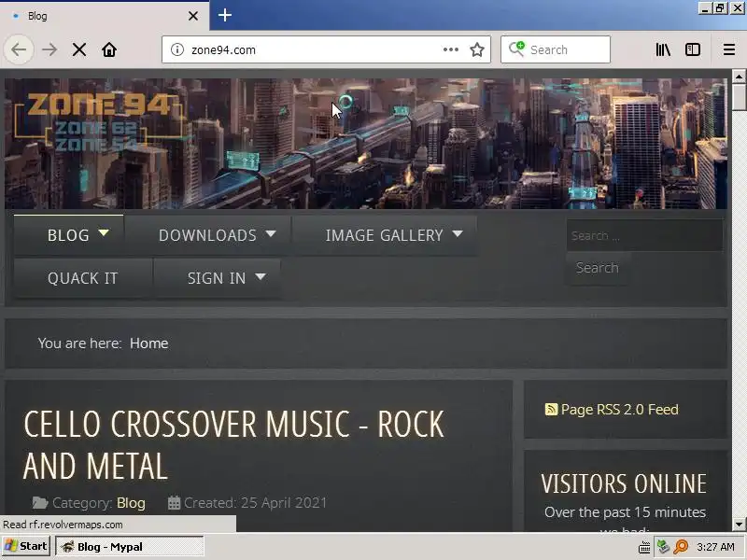Click the 3:27 AM clock
This screenshot has width=747, height=560.
(x=715, y=547)
